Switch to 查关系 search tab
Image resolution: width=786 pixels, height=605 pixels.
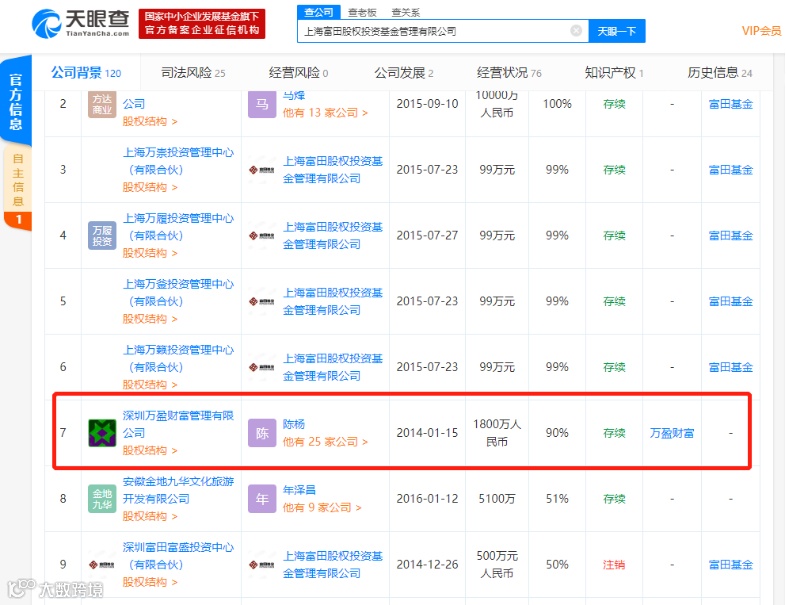[406, 12]
